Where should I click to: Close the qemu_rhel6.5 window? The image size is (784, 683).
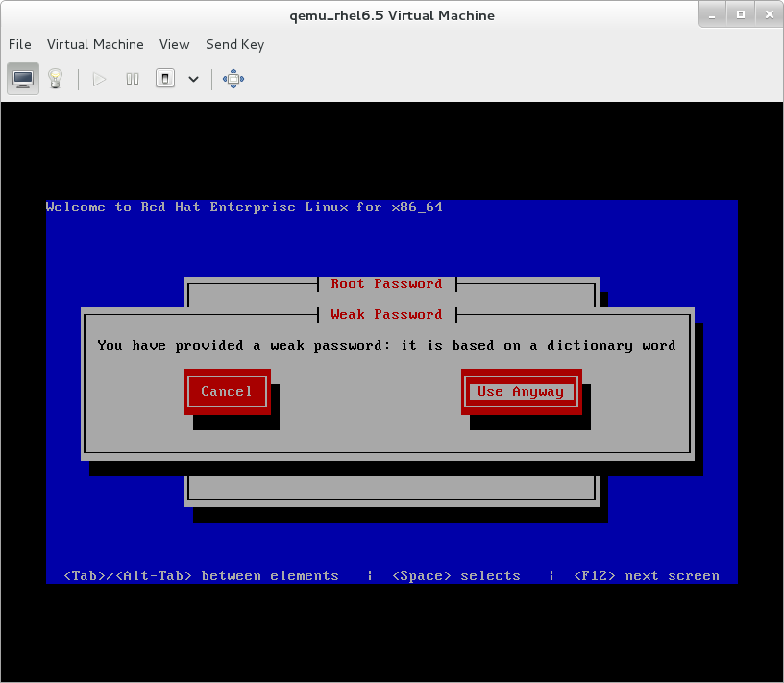(x=770, y=15)
